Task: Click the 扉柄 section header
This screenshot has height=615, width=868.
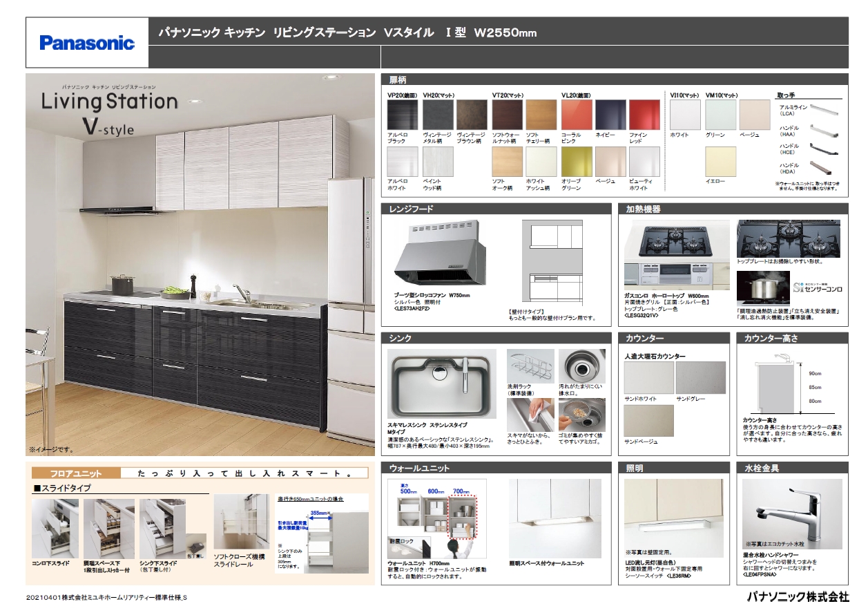Action: coord(615,79)
